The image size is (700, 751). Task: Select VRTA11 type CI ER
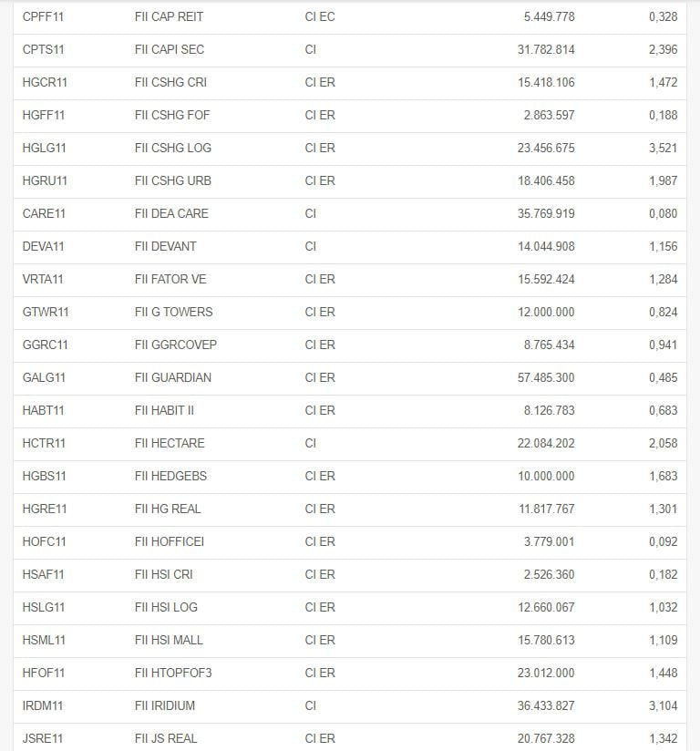(320, 279)
